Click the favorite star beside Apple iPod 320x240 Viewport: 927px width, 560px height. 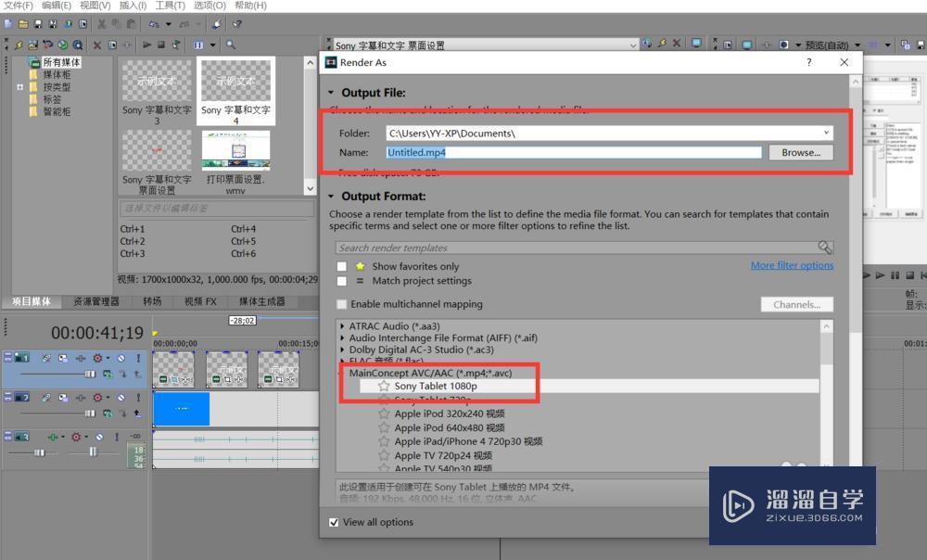(x=384, y=414)
